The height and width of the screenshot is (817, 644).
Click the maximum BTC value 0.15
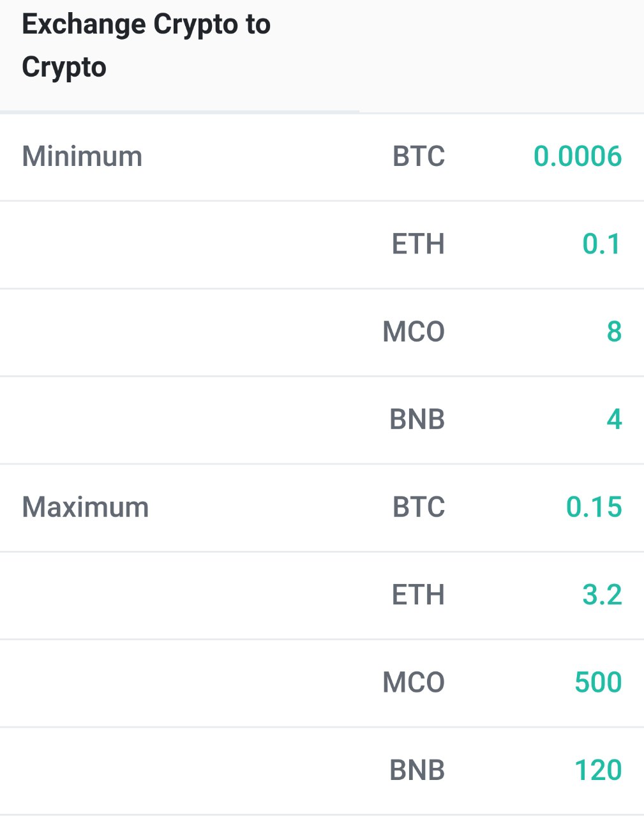click(x=594, y=507)
